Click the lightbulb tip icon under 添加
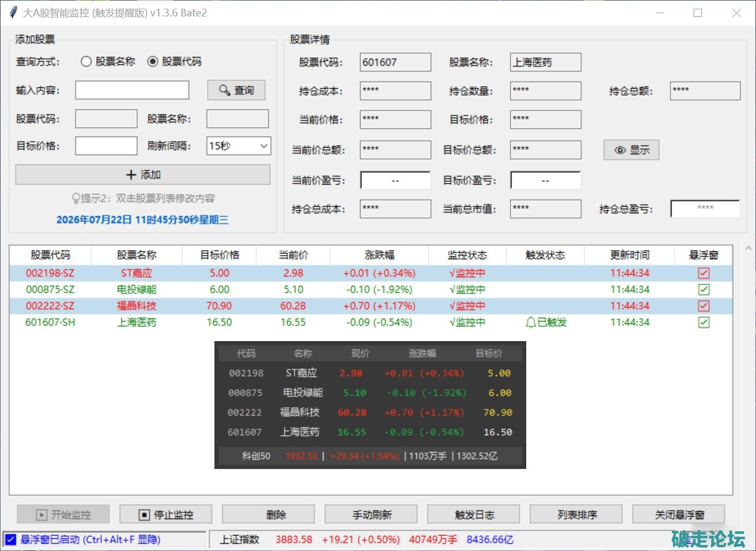The height and width of the screenshot is (551, 756). (x=76, y=198)
